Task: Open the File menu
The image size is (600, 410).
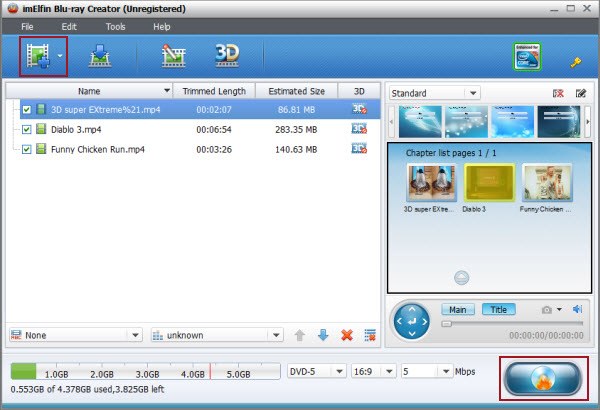Action: 27,27
